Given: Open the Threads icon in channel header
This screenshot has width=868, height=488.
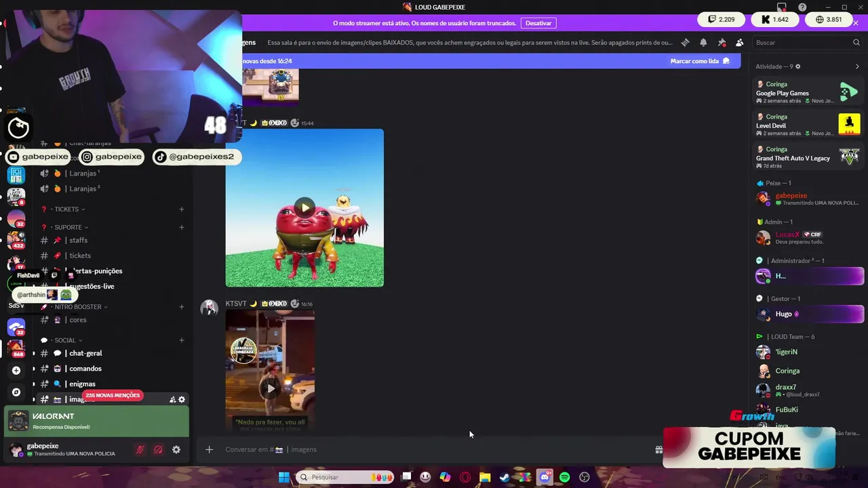Looking at the screenshot, I should click(x=685, y=42).
